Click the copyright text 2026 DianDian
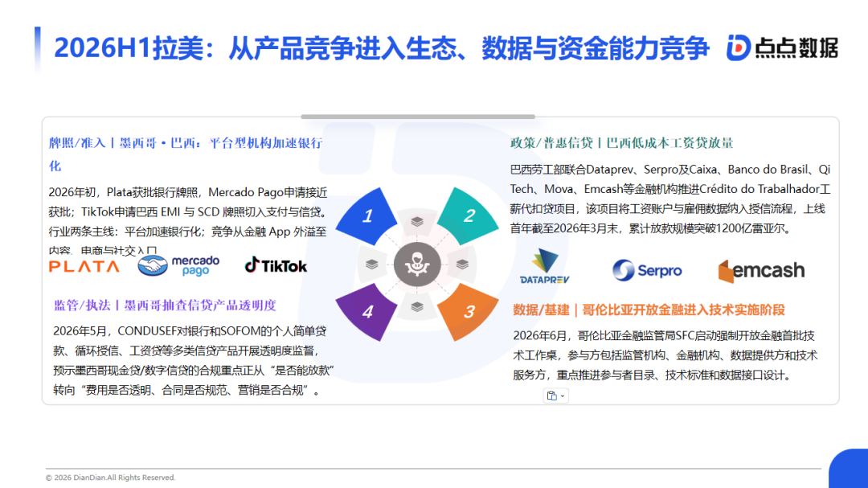 (x=110, y=478)
